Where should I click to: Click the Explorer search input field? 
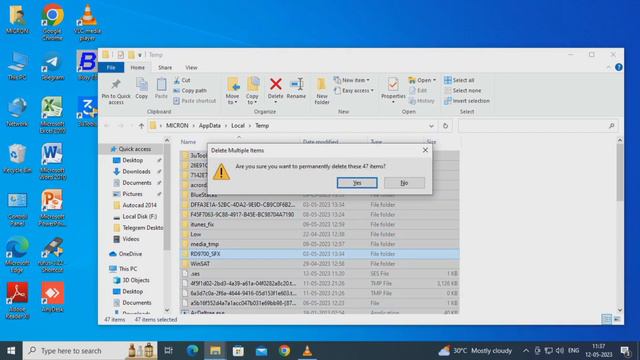(x=537, y=126)
